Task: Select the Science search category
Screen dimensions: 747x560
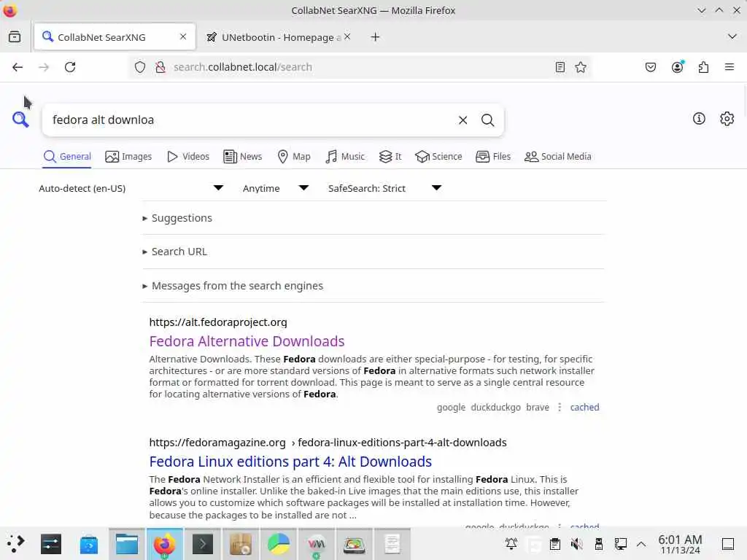Action: pyautogui.click(x=438, y=157)
